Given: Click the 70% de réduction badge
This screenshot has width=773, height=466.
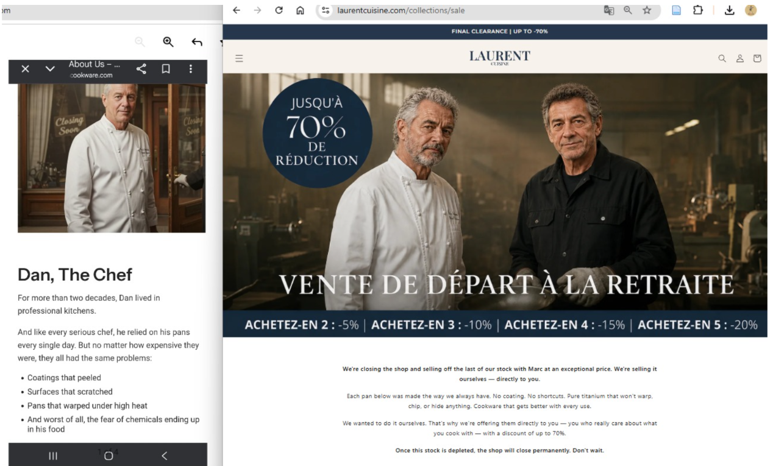Looking at the screenshot, I should tap(317, 133).
